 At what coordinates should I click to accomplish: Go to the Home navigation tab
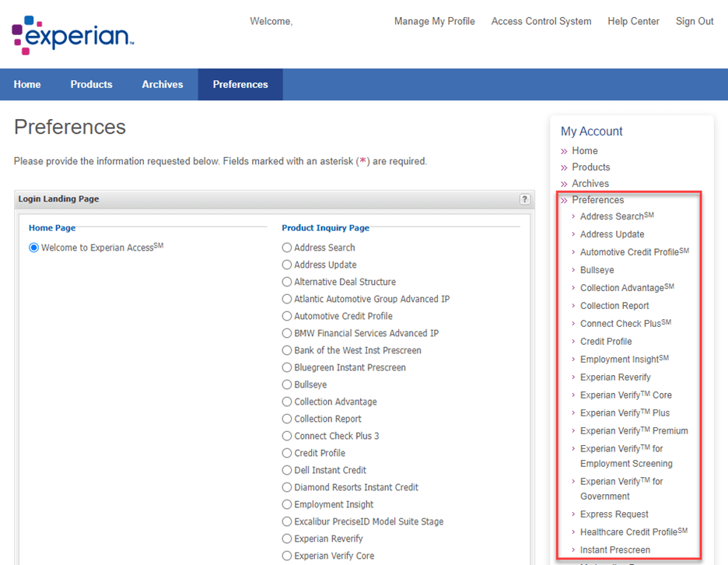click(x=27, y=84)
